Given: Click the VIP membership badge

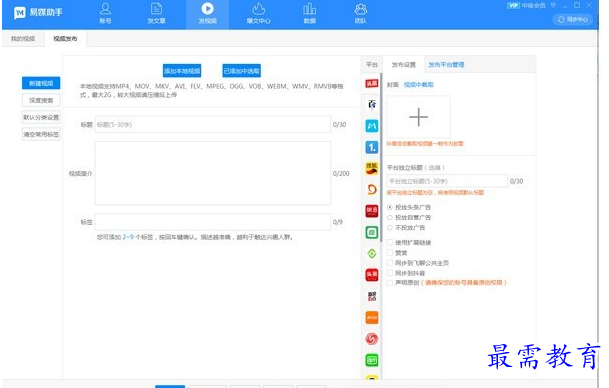Looking at the screenshot, I should (513, 5).
